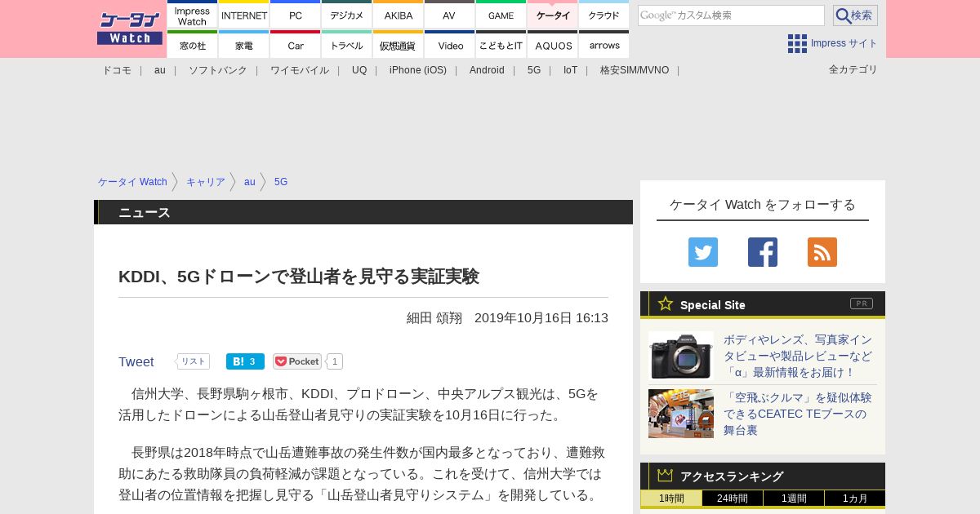Go to Android category
The width and height of the screenshot is (980, 514).
click(x=487, y=70)
